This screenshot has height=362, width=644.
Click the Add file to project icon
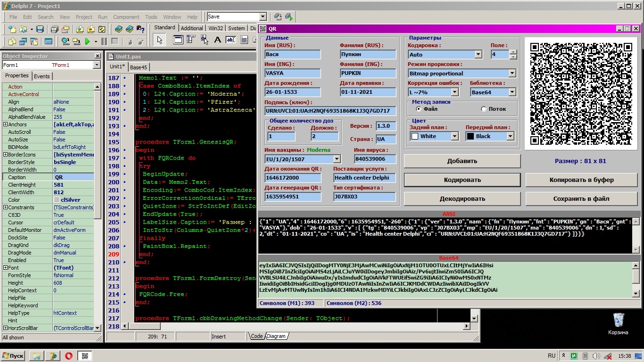pos(80,29)
